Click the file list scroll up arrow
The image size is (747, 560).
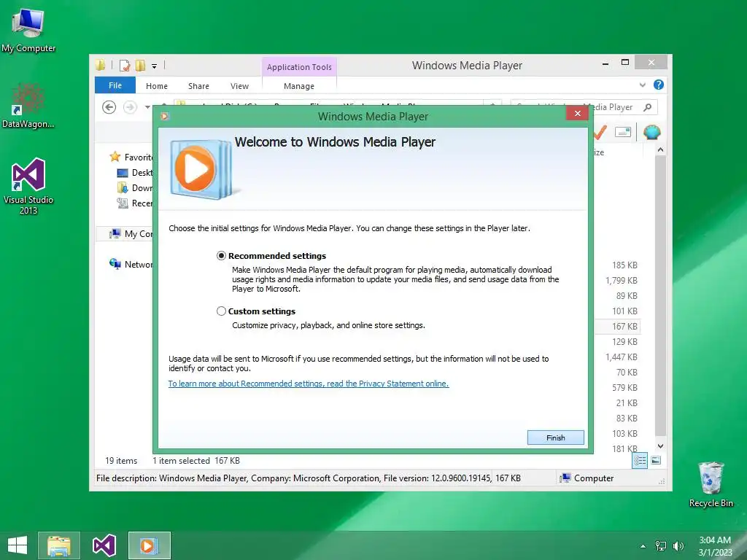[x=660, y=150]
